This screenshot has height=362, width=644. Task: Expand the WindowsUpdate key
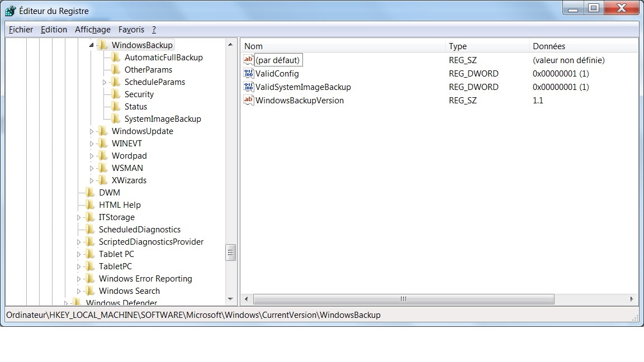91,131
